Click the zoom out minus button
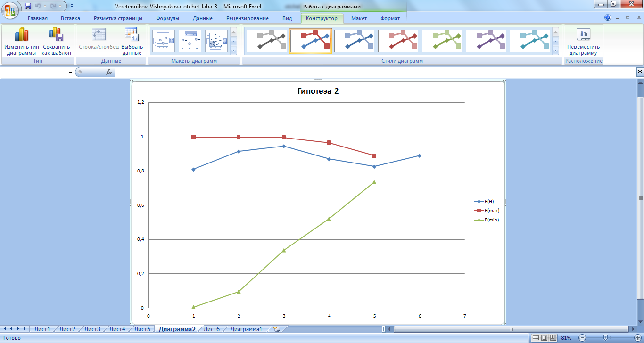The height and width of the screenshot is (343, 644). (x=582, y=338)
